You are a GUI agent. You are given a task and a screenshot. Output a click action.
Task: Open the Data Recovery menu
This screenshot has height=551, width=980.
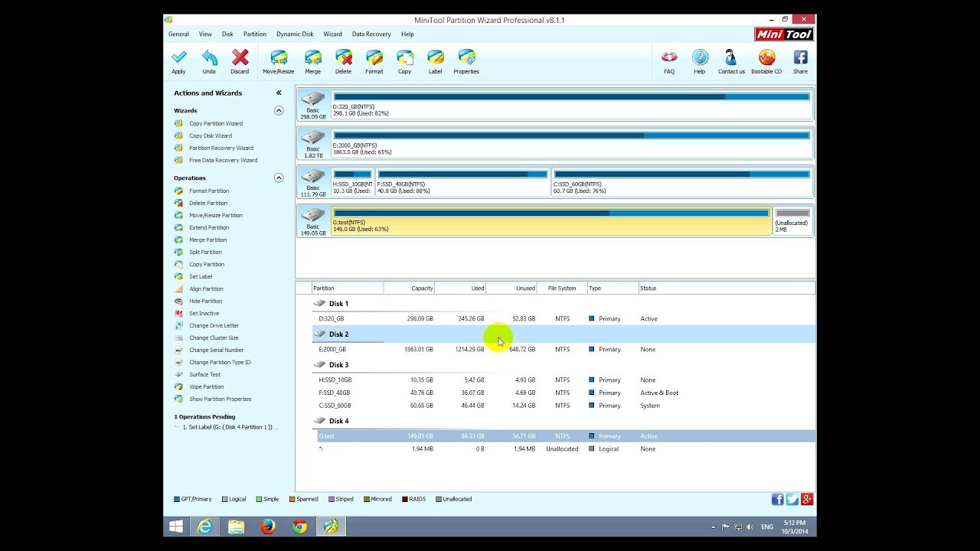click(371, 34)
